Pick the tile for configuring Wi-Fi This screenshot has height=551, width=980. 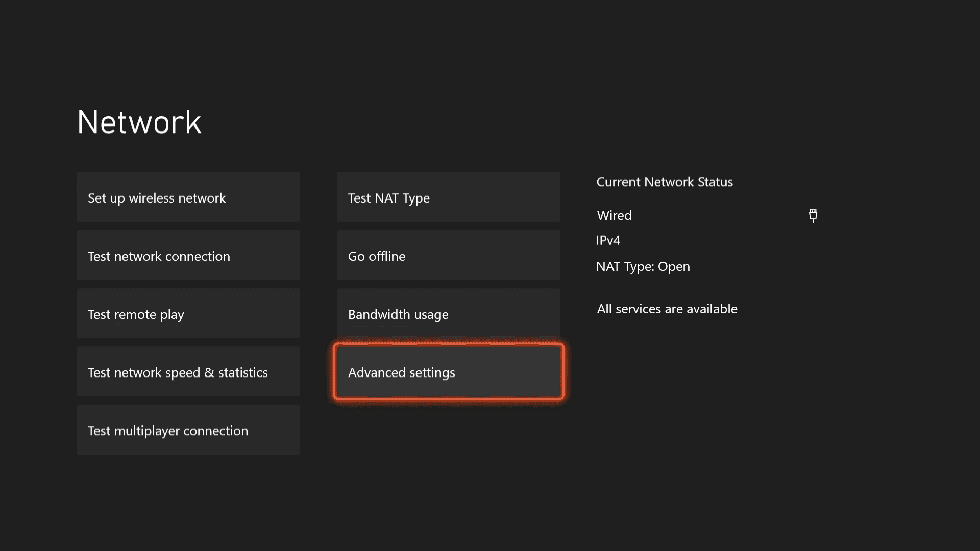coord(188,197)
